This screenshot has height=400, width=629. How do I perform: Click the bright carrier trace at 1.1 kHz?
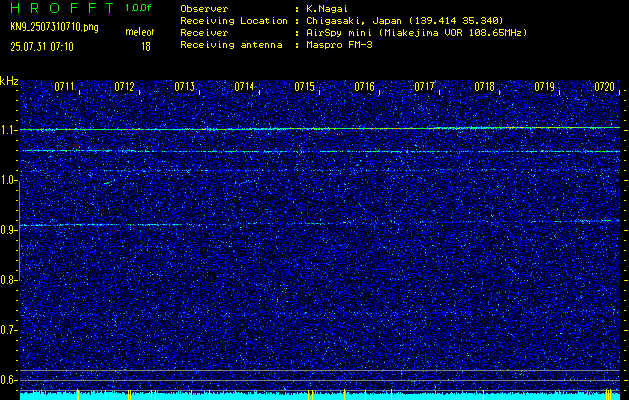[x=320, y=128]
